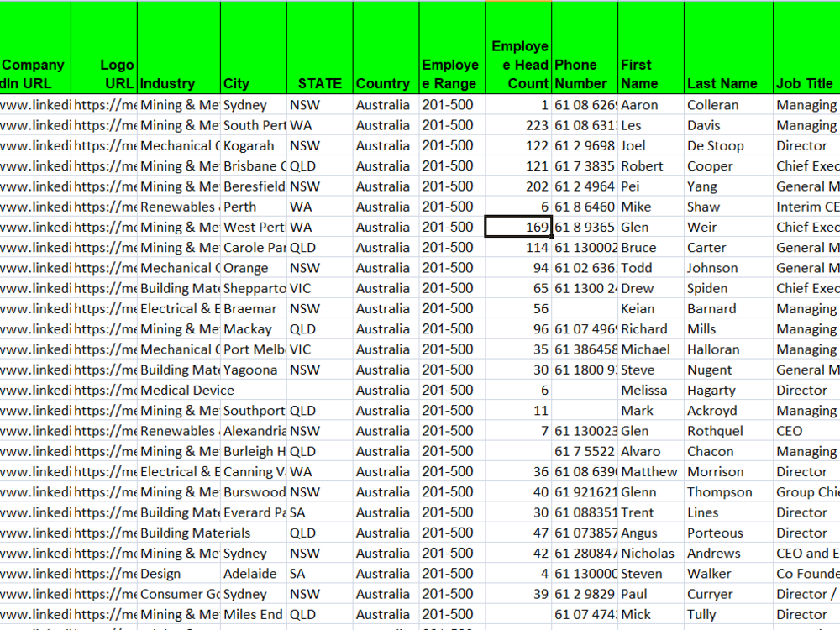
Task: Select head count cell showing 114
Action: 518,248
